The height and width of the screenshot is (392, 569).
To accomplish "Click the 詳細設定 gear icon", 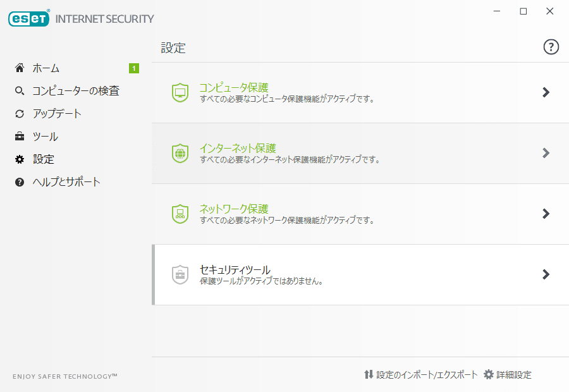I will coord(489,374).
